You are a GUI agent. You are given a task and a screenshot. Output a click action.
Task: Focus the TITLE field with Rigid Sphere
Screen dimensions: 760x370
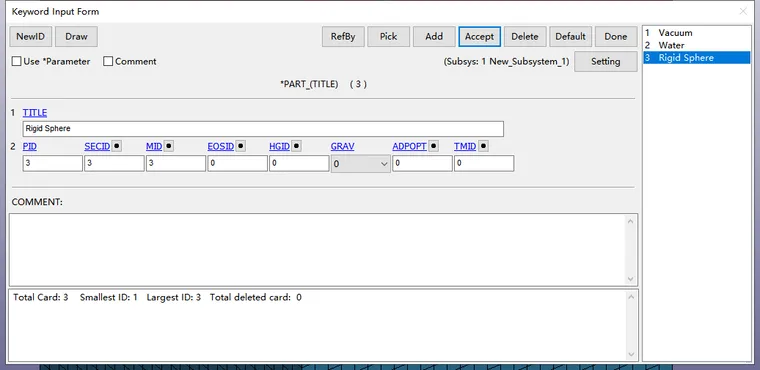(x=263, y=129)
